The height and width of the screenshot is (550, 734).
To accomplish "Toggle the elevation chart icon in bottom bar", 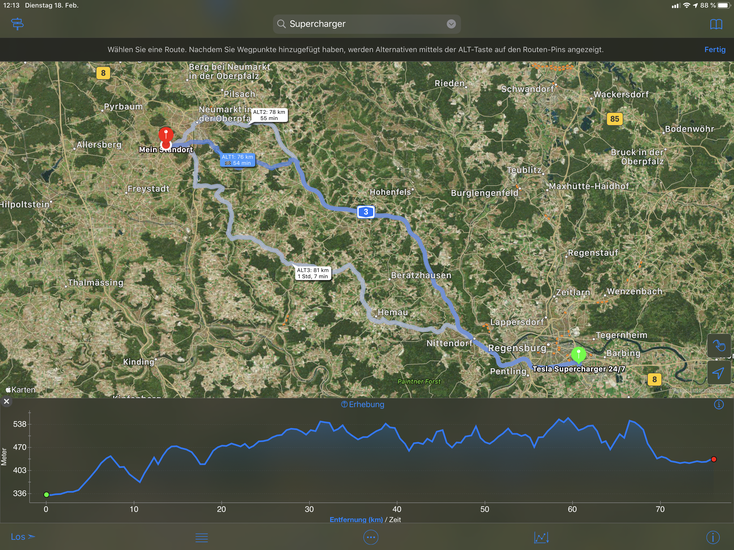I will coord(541,537).
